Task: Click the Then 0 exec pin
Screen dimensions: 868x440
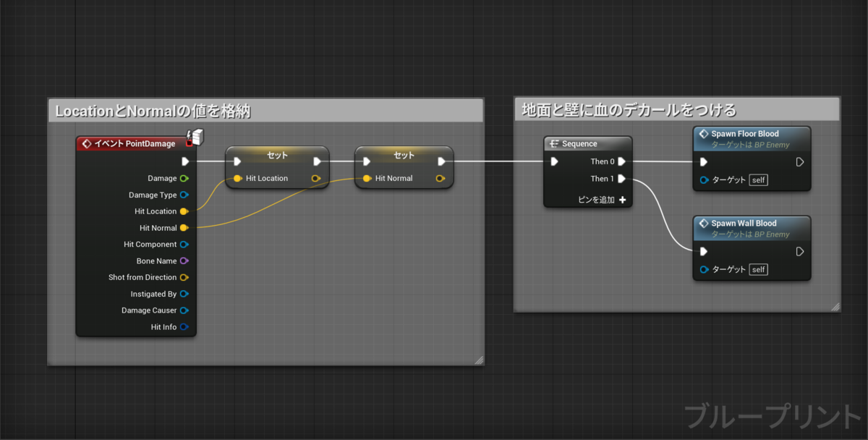Action: pos(621,161)
